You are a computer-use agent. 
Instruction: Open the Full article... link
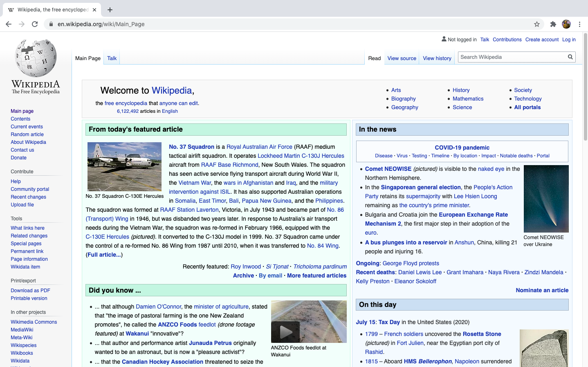point(104,255)
